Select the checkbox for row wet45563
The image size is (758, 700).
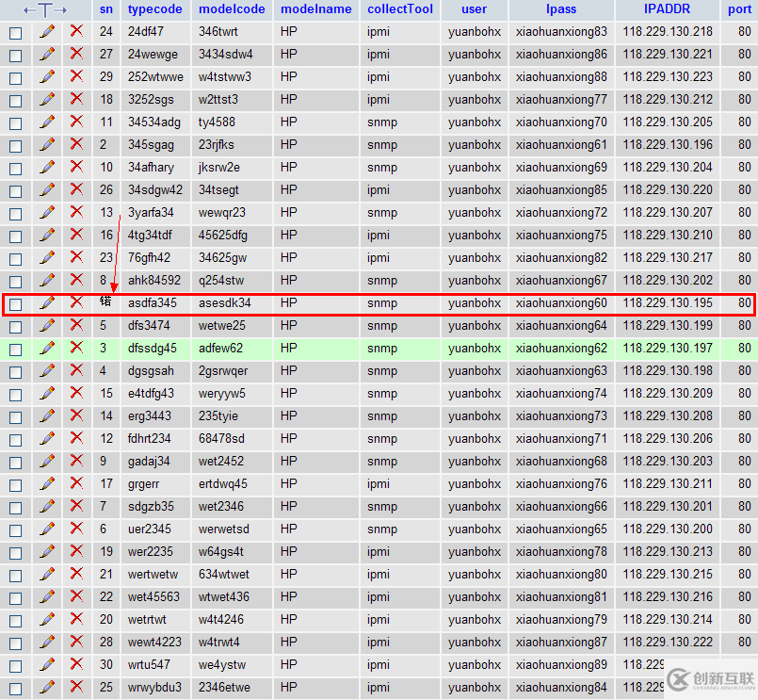point(15,598)
